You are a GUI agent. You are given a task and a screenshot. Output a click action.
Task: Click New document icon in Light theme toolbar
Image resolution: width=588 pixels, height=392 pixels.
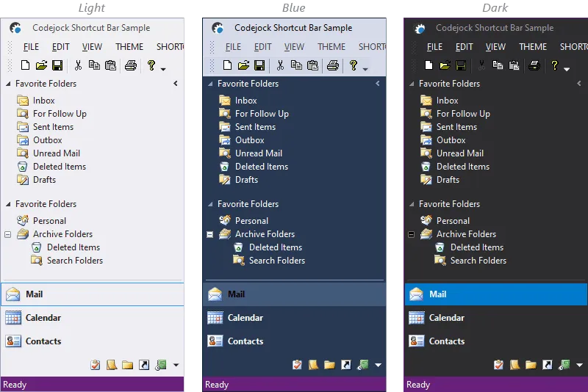tap(25, 65)
